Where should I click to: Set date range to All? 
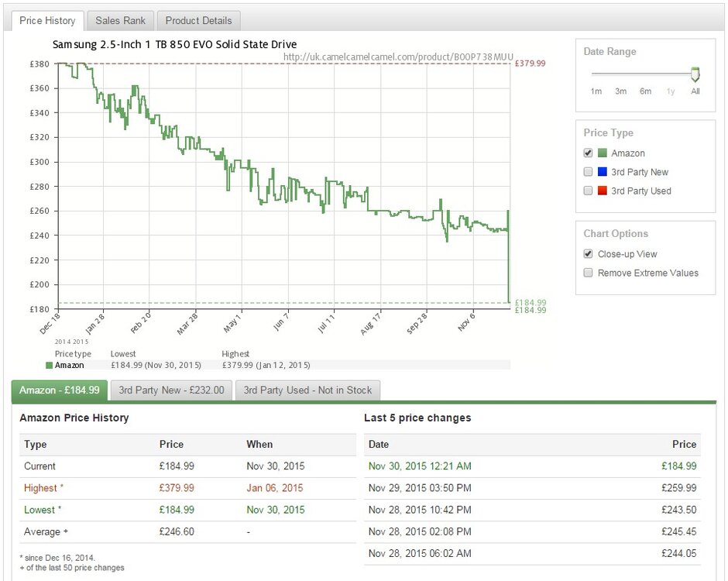695,91
